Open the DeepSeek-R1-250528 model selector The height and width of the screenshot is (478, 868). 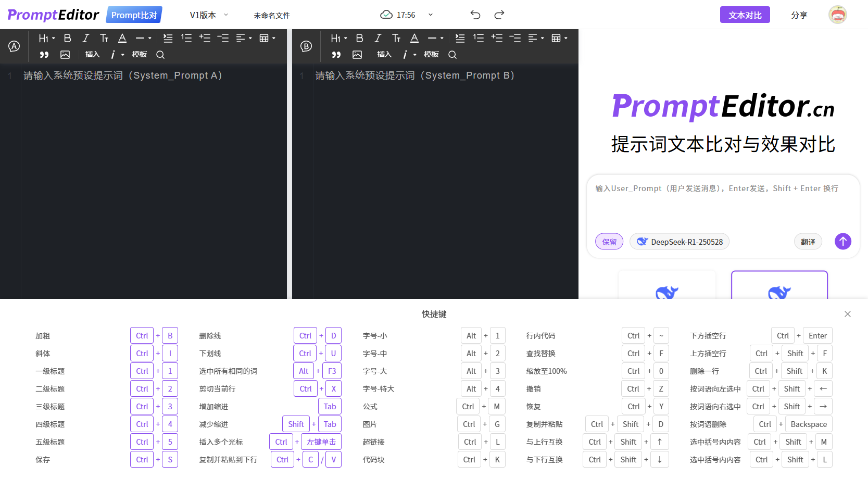point(680,242)
